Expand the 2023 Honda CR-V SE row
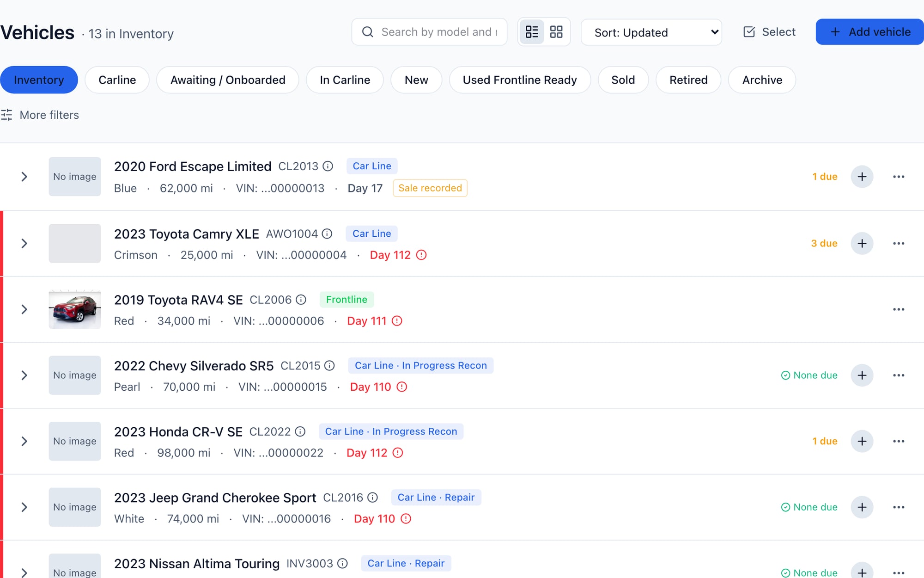Screen dimensions: 924x578 pos(24,441)
